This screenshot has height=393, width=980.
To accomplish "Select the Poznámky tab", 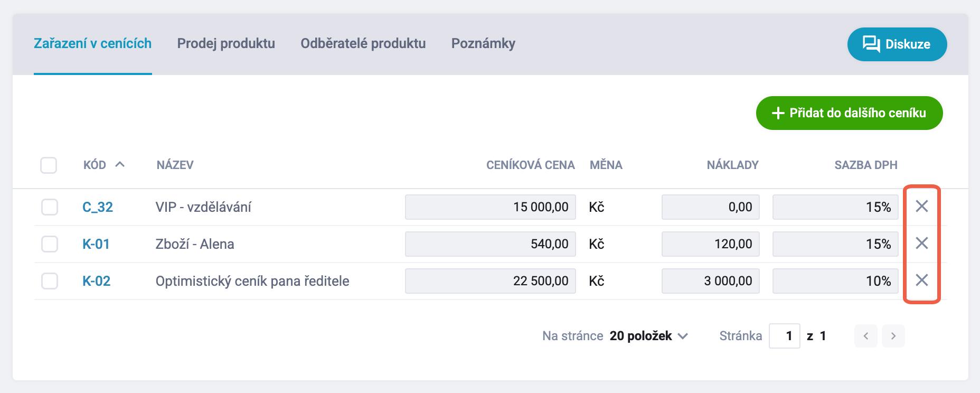I will (483, 43).
